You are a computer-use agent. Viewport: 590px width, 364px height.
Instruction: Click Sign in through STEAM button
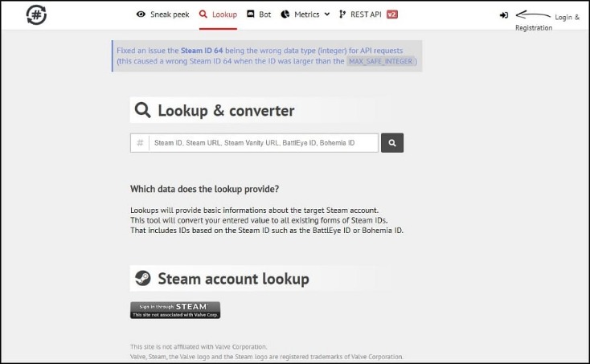coord(175,310)
